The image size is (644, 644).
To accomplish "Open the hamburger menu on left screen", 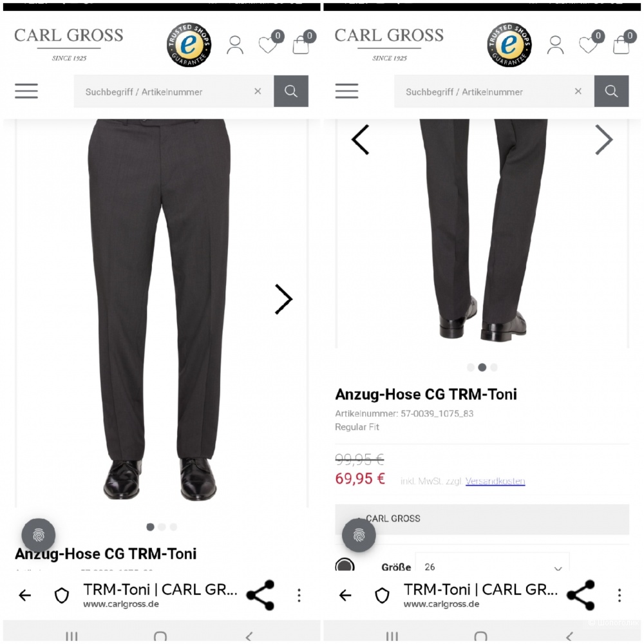I will point(26,91).
